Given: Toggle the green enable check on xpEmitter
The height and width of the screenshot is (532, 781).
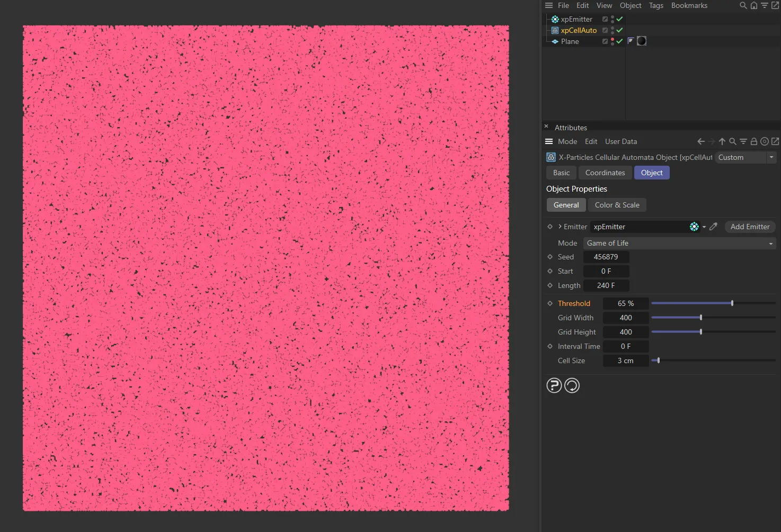Looking at the screenshot, I should point(619,19).
